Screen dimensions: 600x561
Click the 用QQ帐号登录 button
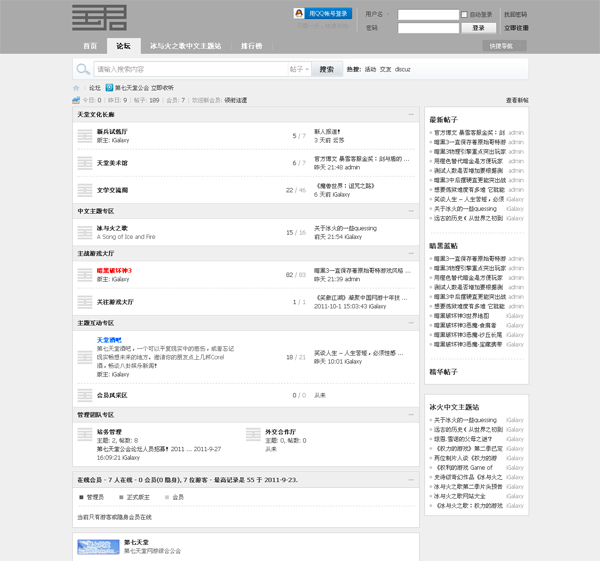pos(323,13)
